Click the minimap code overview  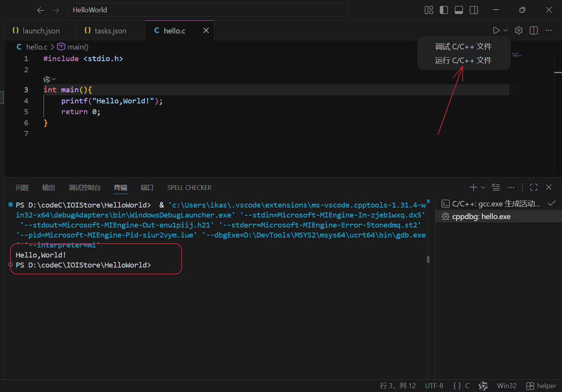click(517, 56)
